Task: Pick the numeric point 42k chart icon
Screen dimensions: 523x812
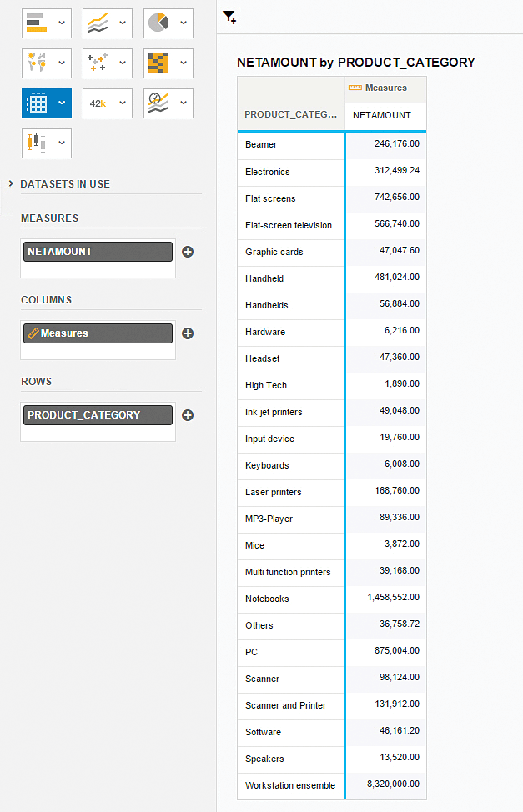Action: (x=98, y=103)
